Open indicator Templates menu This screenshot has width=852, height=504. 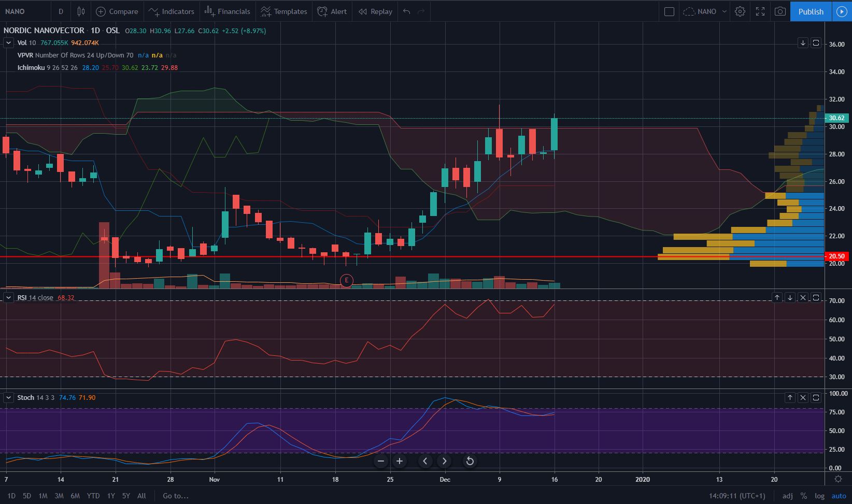283,11
